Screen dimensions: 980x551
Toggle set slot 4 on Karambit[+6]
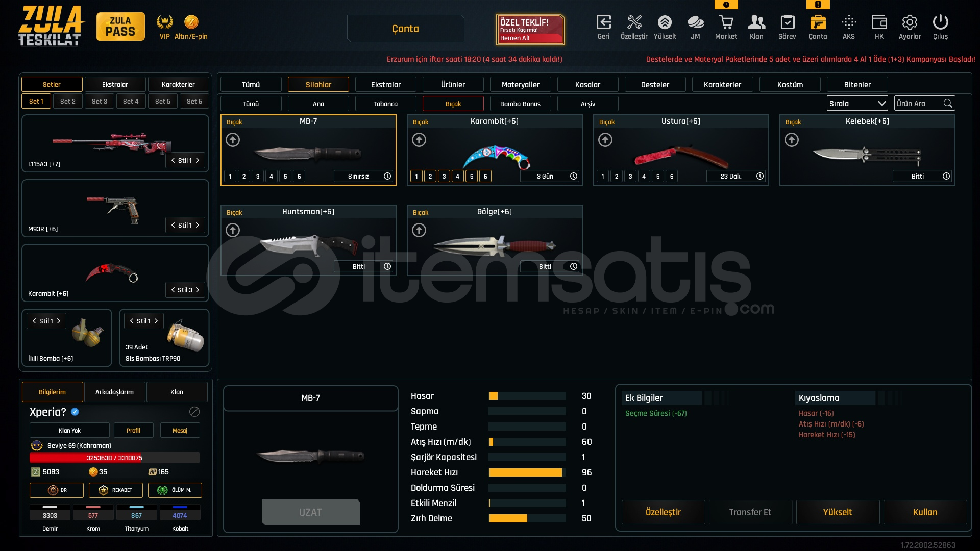(458, 177)
